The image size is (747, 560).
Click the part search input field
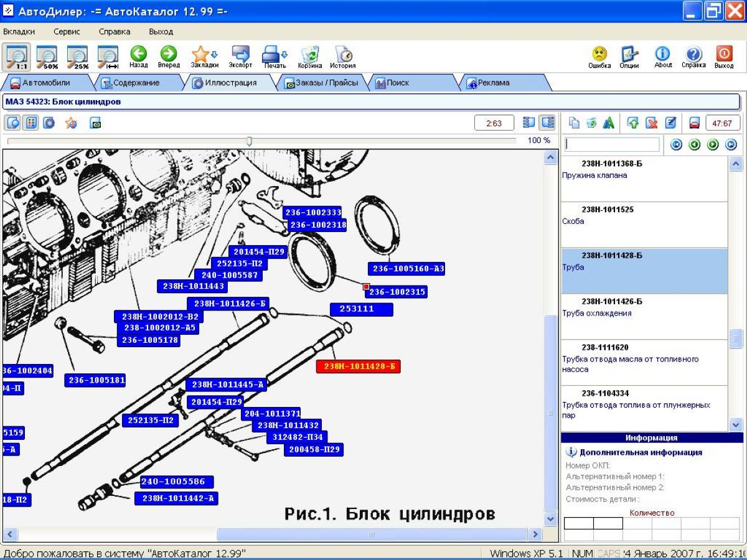612,145
